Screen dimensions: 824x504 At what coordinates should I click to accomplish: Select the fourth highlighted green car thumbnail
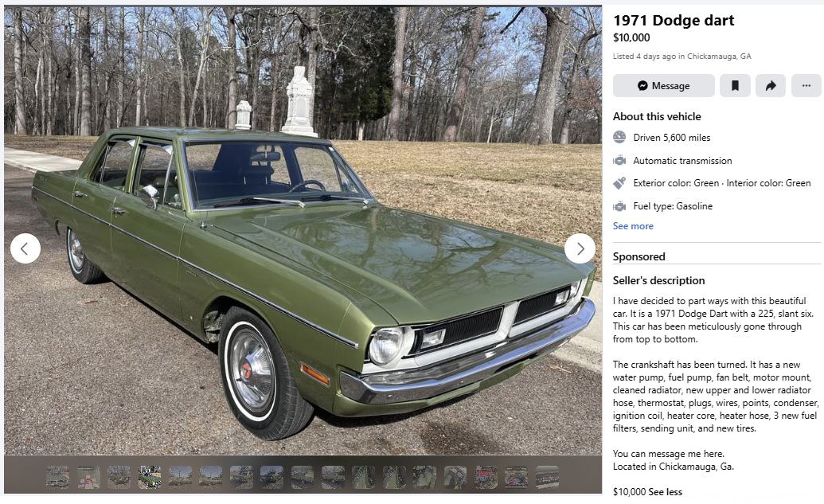pyautogui.click(x=149, y=477)
